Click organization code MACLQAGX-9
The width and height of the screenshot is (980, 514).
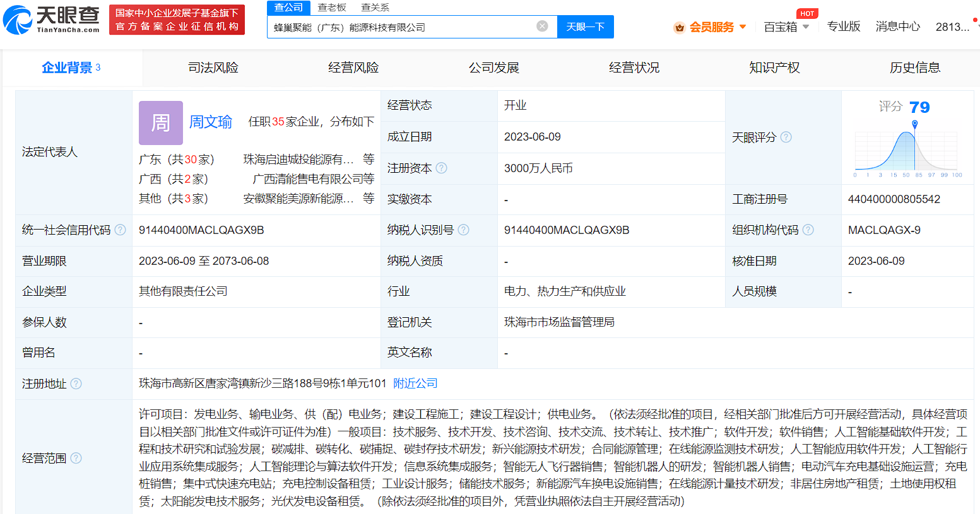(x=884, y=230)
